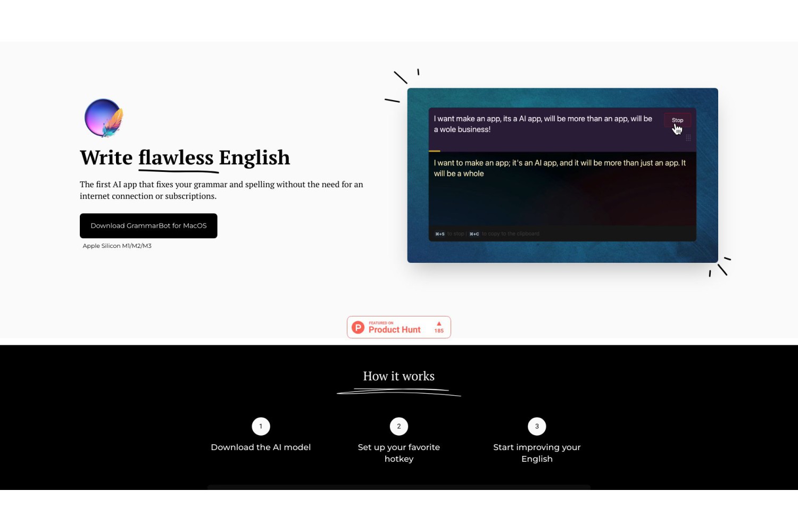This screenshot has height=532, width=798.
Task: Click the original uncorrected sentence in demo
Action: [543, 124]
